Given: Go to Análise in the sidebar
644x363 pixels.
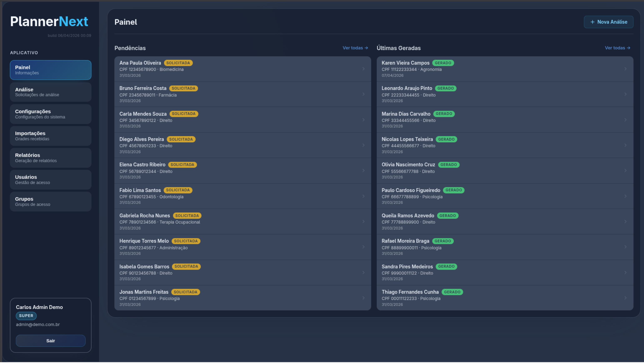Looking at the screenshot, I should point(51,92).
